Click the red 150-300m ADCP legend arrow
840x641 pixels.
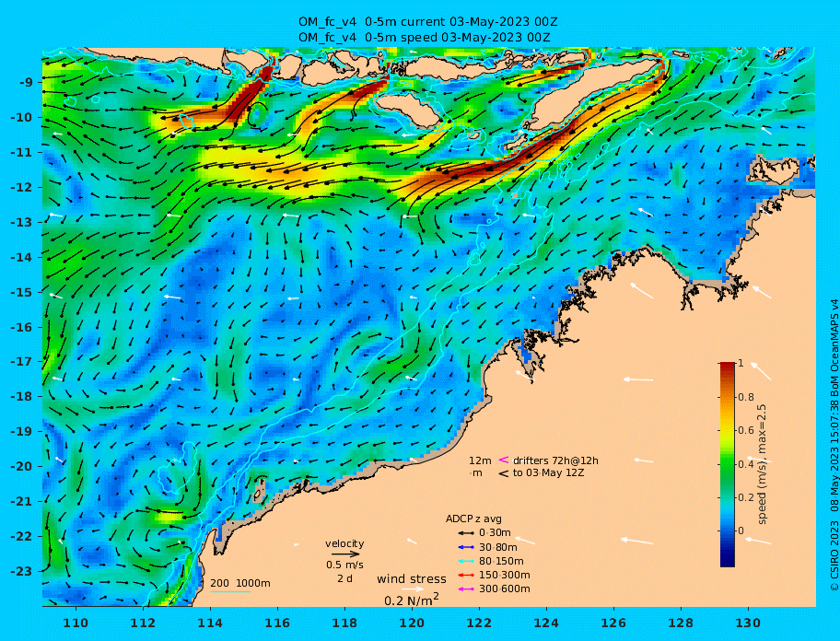coord(466,575)
